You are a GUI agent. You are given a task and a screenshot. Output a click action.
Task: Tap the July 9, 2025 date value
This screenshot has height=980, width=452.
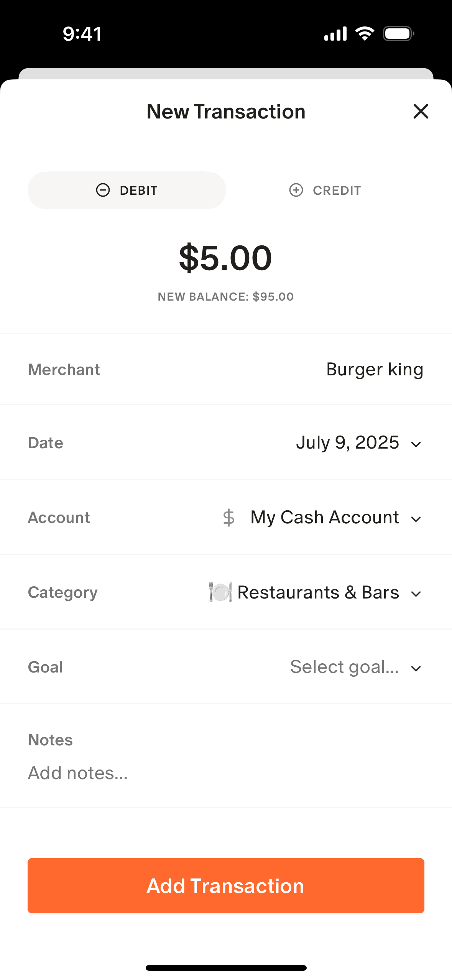pos(347,443)
